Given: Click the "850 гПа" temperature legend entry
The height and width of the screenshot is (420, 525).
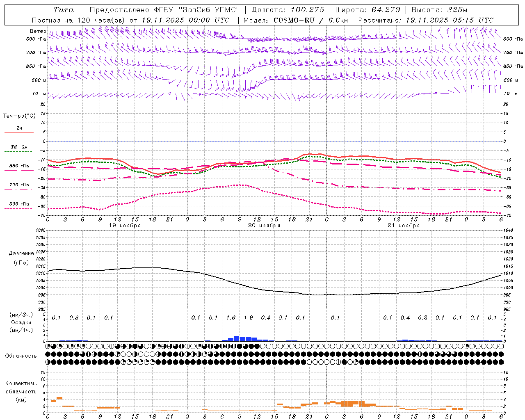Looking at the screenshot, I should [19, 166].
